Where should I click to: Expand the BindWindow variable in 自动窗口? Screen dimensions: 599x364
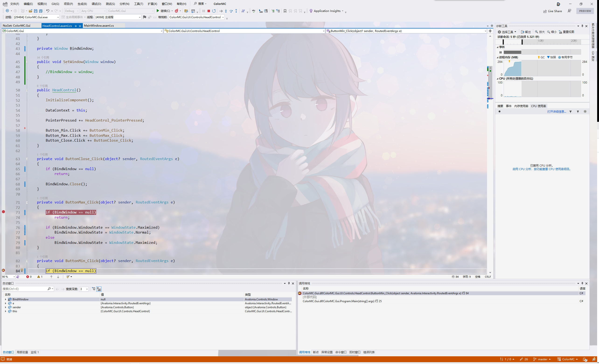coord(5,299)
